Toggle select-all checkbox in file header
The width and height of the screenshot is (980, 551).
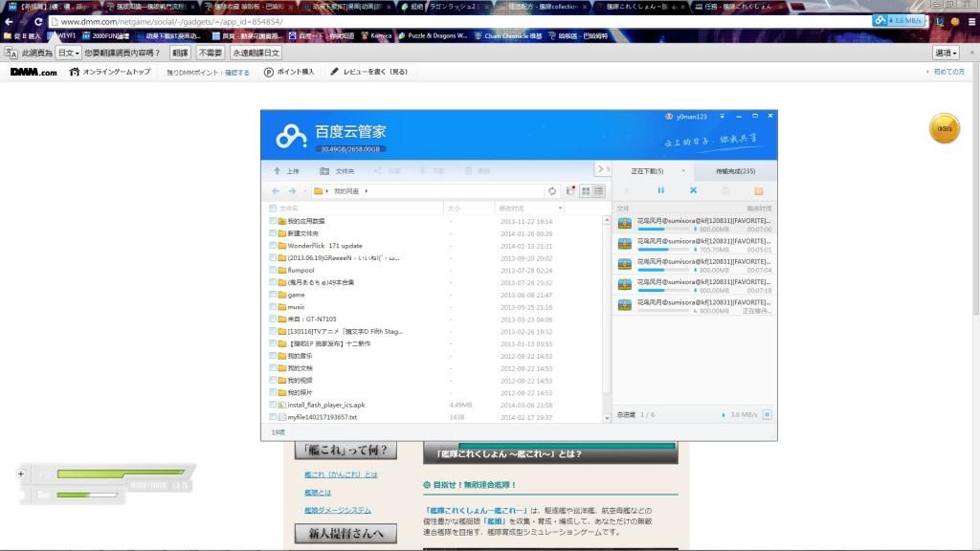coord(273,208)
